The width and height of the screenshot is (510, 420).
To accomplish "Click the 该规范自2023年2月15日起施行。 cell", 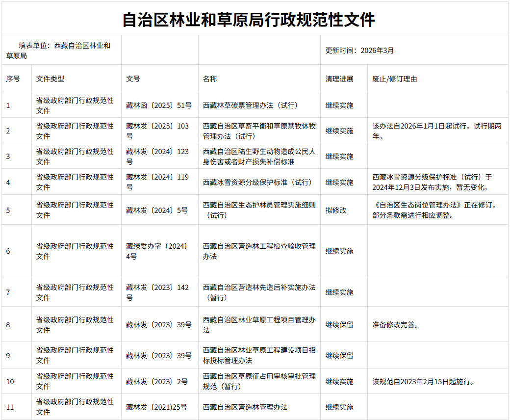I will tap(423, 382).
